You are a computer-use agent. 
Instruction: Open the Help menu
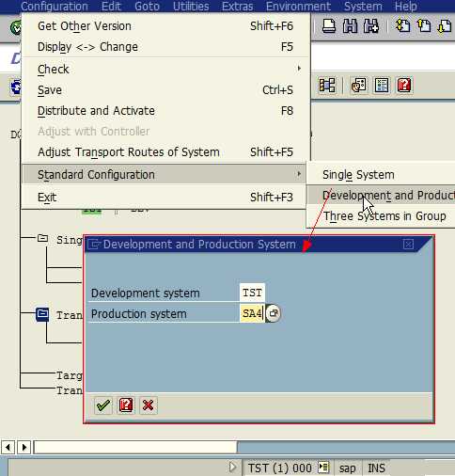tap(406, 7)
